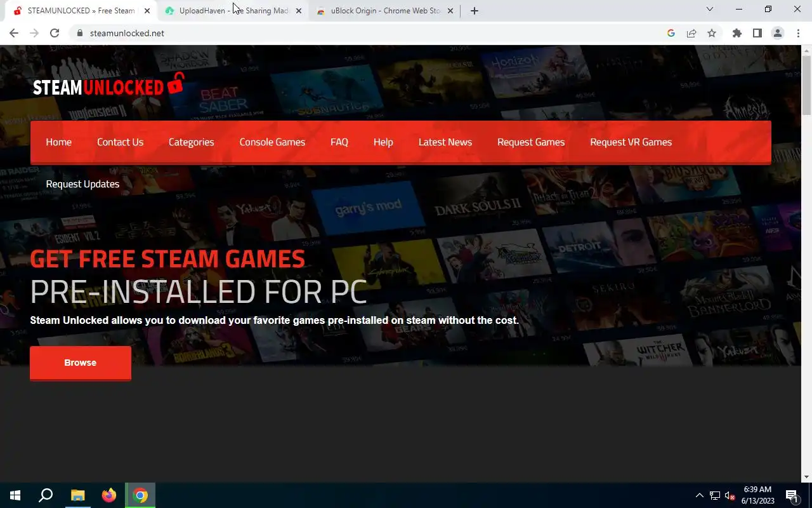This screenshot has height=508, width=812.
Task: Open a new tab with plus button
Action: (x=475, y=11)
